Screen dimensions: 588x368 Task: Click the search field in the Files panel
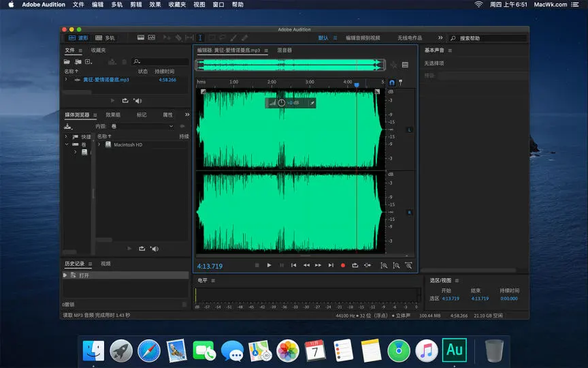pyautogui.click(x=161, y=61)
